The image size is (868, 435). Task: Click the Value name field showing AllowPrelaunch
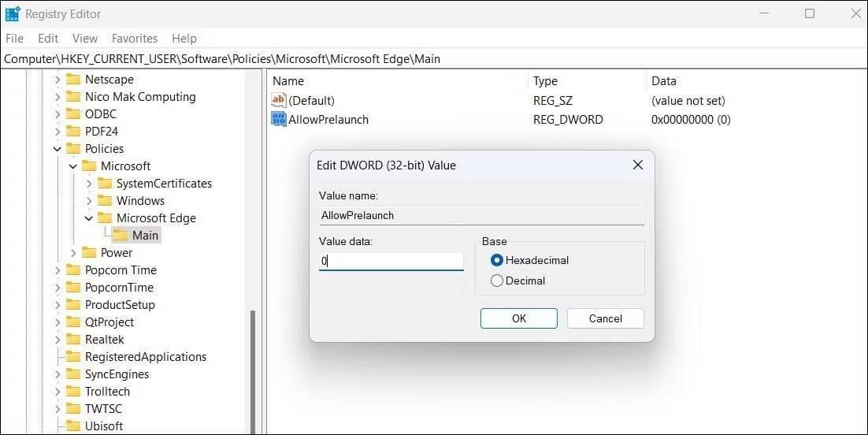(x=481, y=216)
